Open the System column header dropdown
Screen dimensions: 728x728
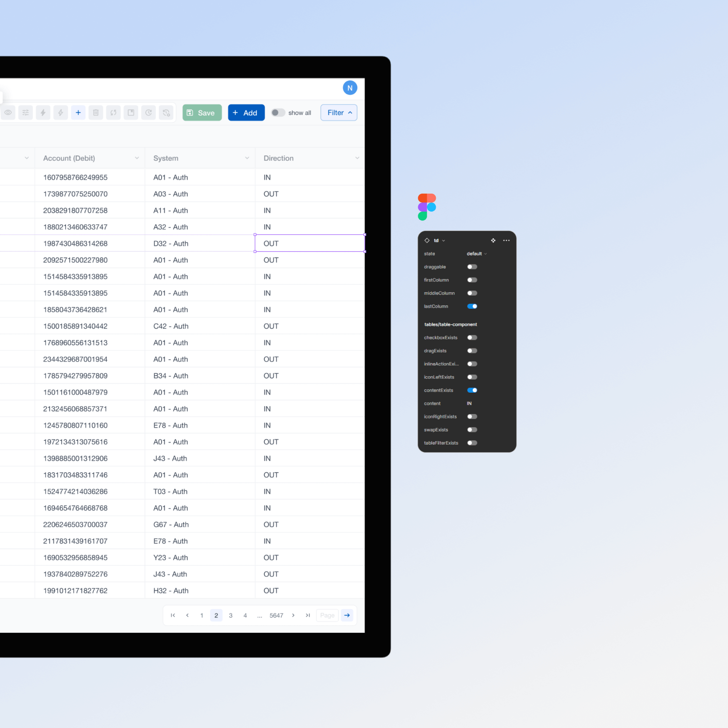[x=247, y=158]
